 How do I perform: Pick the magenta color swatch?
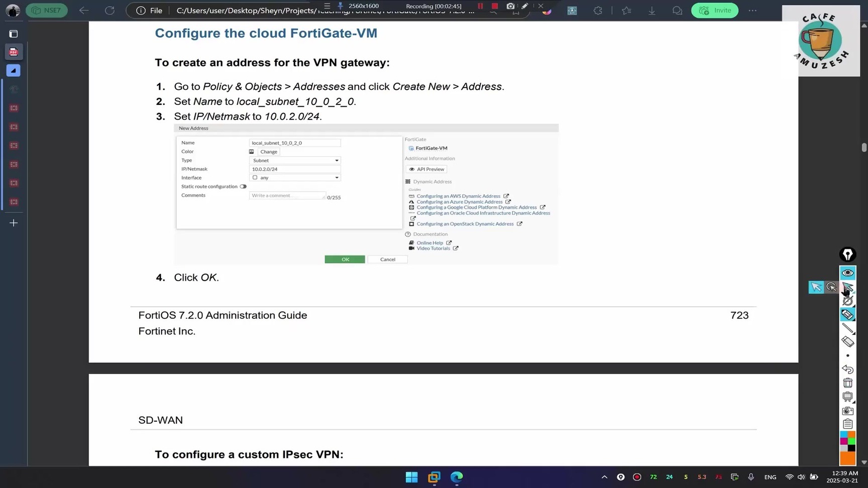[844, 441]
